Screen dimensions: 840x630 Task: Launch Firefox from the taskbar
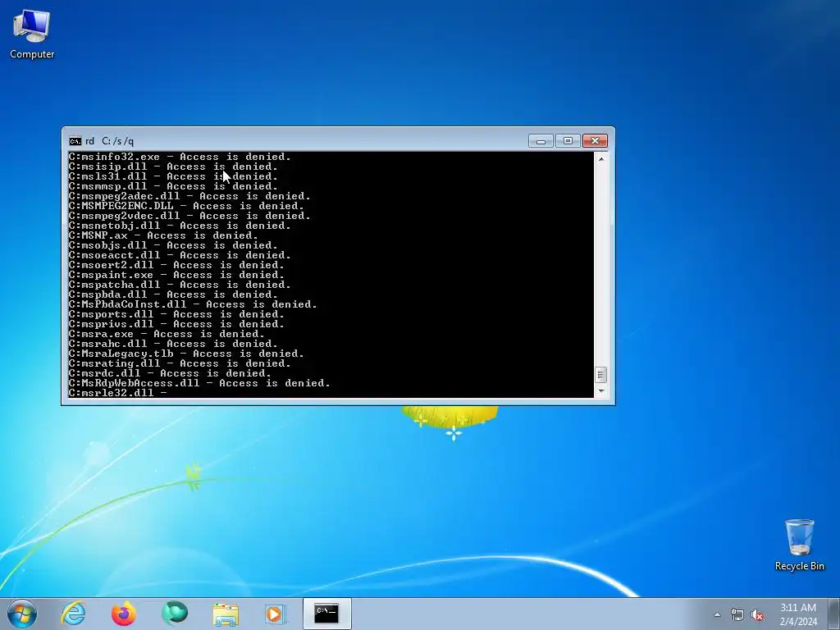[x=124, y=614]
